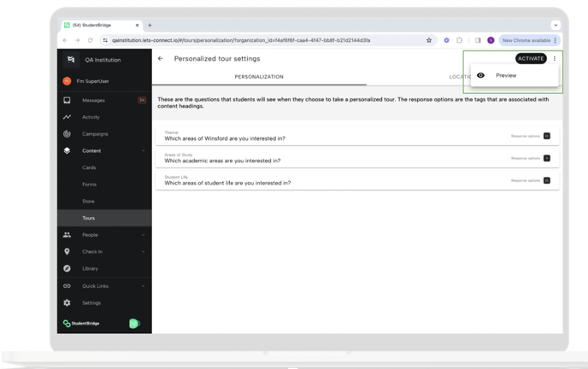The height and width of the screenshot is (369, 588).
Task: Open Store under Content
Action: click(88, 202)
